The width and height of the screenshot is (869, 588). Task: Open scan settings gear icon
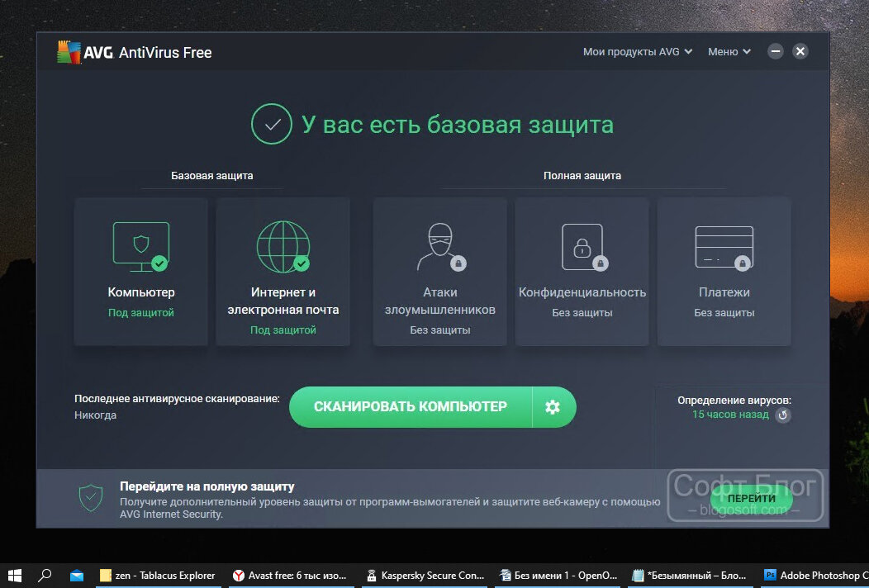(x=553, y=407)
